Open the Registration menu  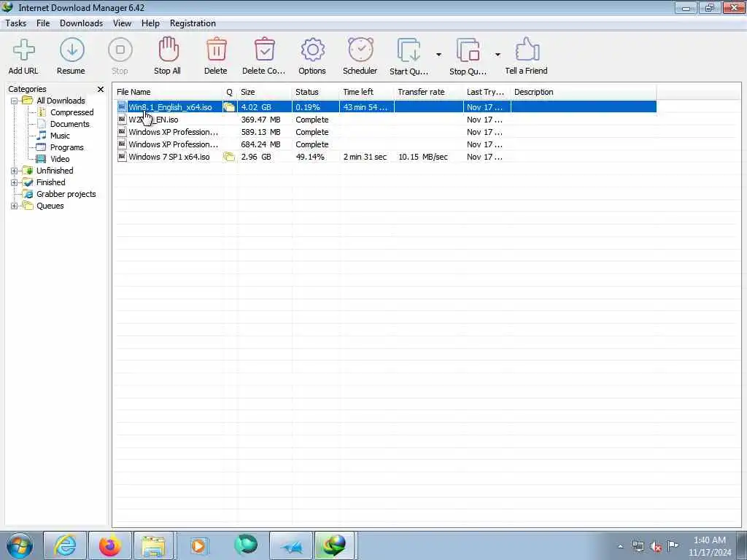point(193,23)
